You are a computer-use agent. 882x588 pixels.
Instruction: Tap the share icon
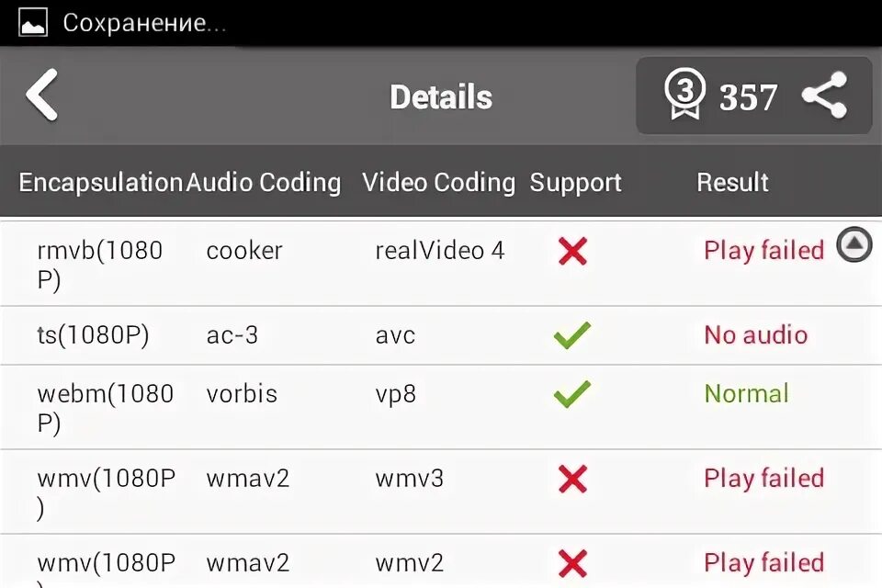click(x=824, y=96)
